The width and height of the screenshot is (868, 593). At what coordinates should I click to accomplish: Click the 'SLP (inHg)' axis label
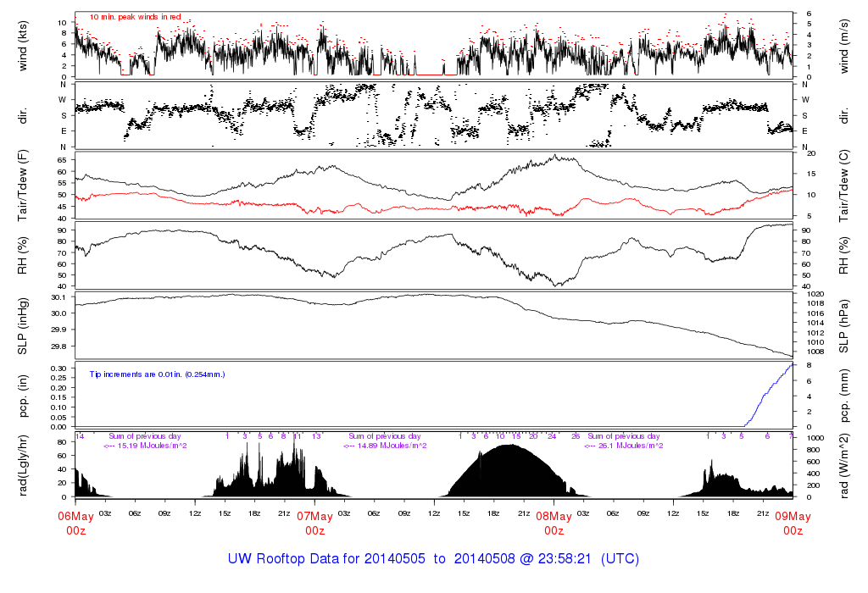[23, 325]
